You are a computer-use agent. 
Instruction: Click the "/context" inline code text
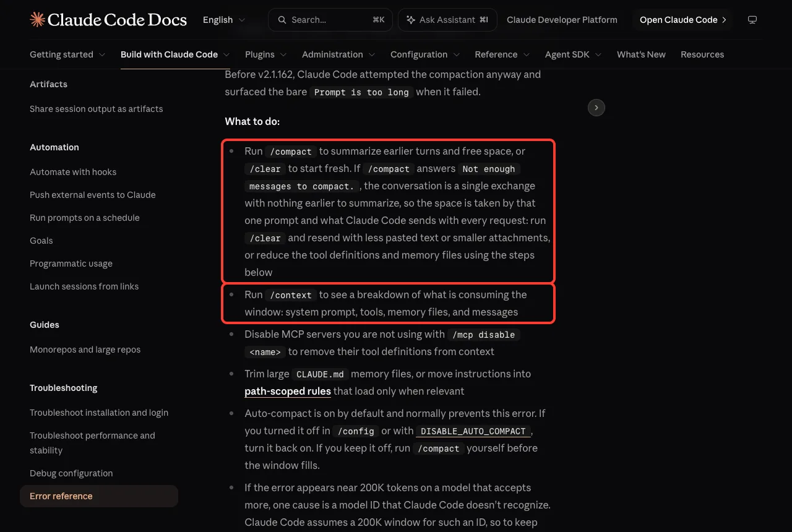click(291, 295)
